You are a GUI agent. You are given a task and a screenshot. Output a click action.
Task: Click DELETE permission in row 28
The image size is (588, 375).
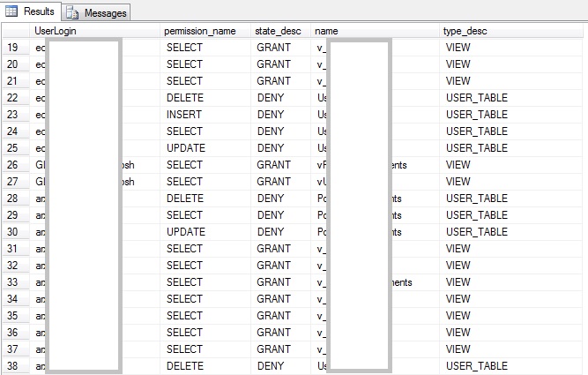coord(185,199)
